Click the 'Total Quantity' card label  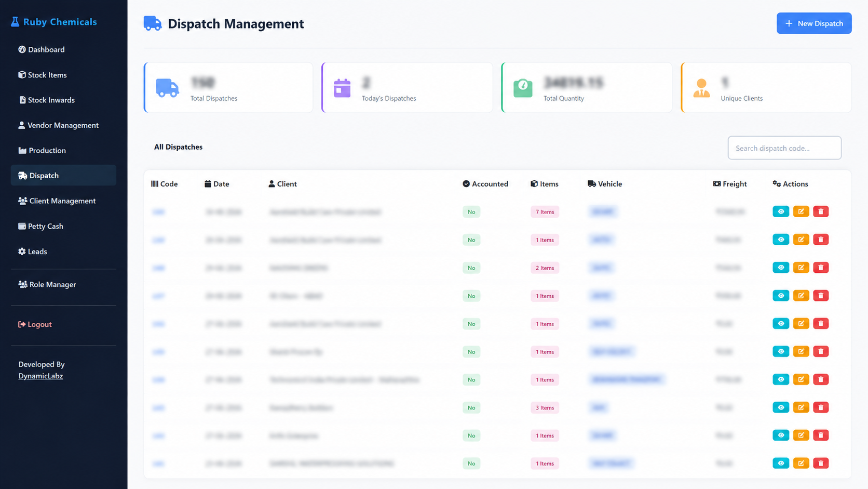point(564,98)
